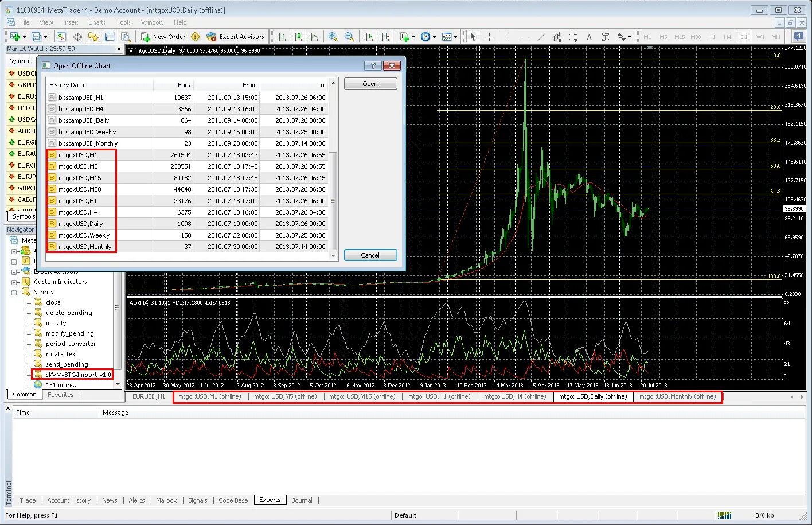Click the Open button in the dialog
This screenshot has height=525, width=812.
(370, 84)
